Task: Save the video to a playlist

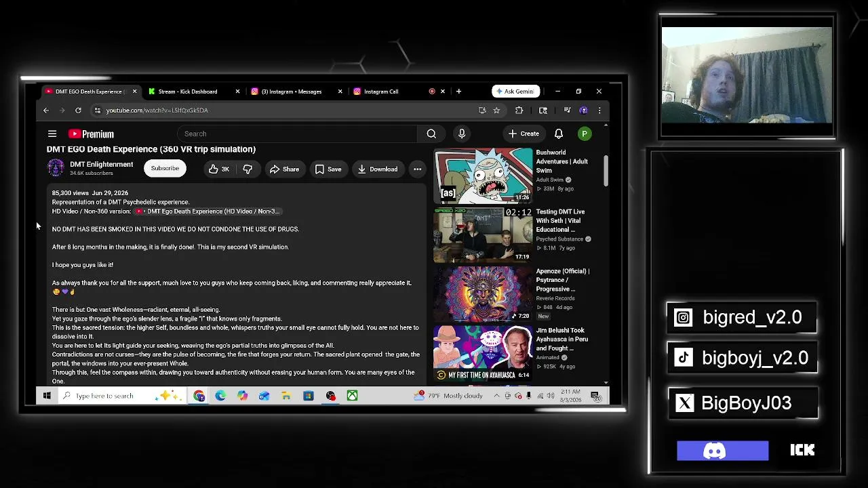Action: 328,169
